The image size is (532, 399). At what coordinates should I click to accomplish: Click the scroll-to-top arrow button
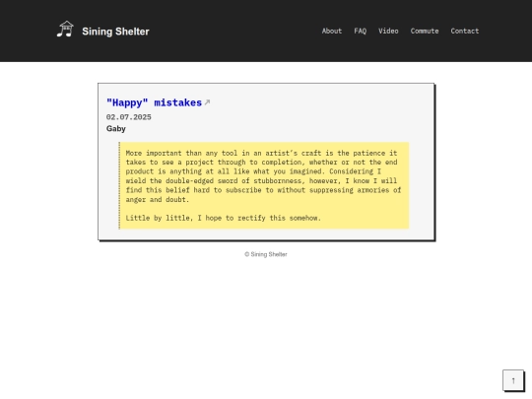tap(513, 380)
